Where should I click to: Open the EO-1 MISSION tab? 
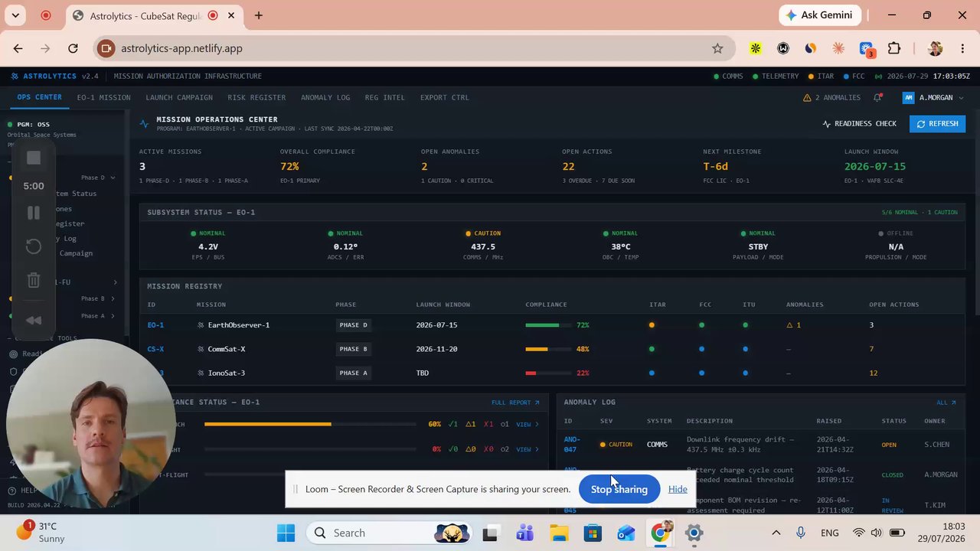tap(104, 97)
